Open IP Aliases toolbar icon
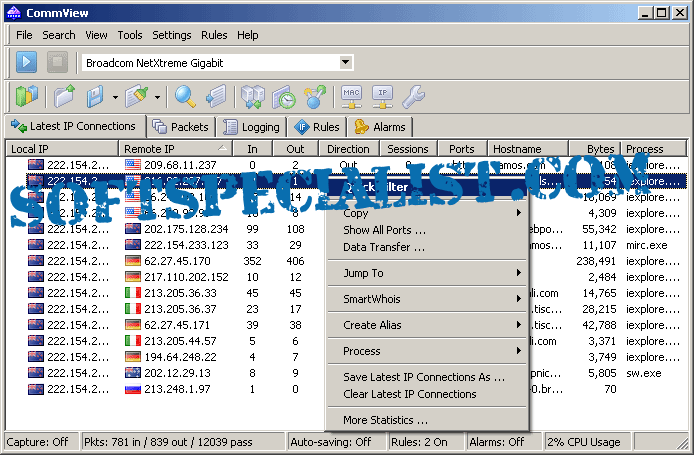 [x=382, y=96]
